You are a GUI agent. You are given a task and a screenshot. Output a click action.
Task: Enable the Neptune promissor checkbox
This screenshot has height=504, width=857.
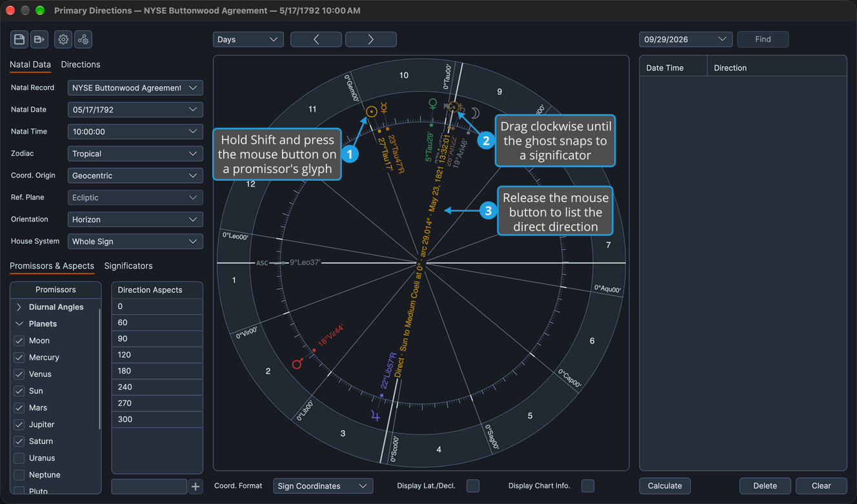click(x=19, y=475)
